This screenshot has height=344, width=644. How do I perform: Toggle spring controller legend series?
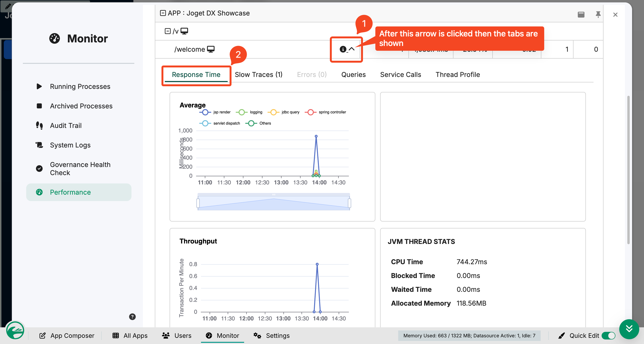click(325, 112)
